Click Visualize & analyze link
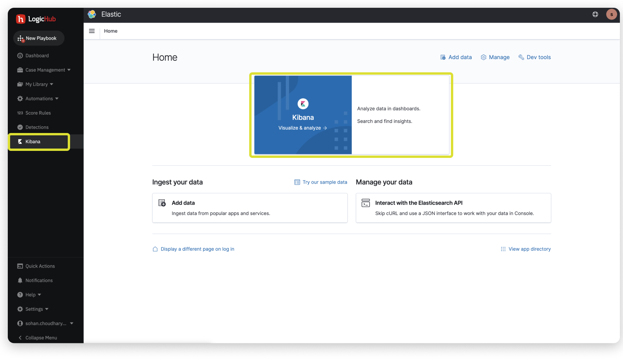 (x=303, y=128)
